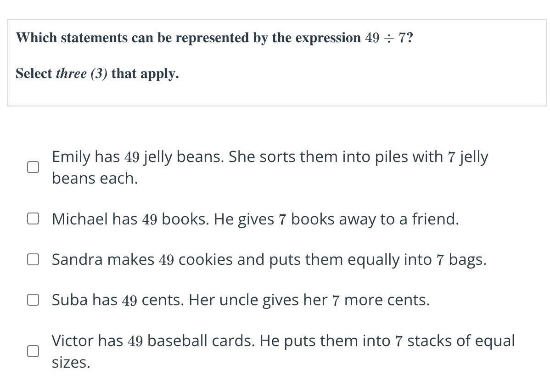Click the 'Select three (3) that apply' instruction
550x392 pixels.
97,73
